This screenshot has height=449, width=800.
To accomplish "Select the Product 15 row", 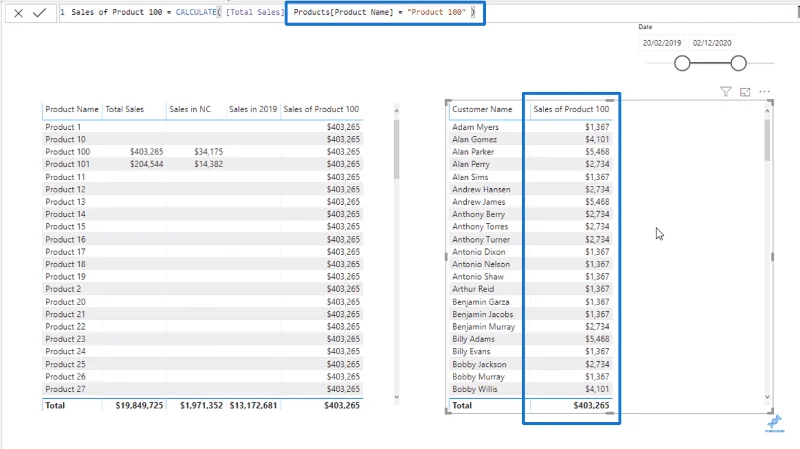I will point(203,227).
